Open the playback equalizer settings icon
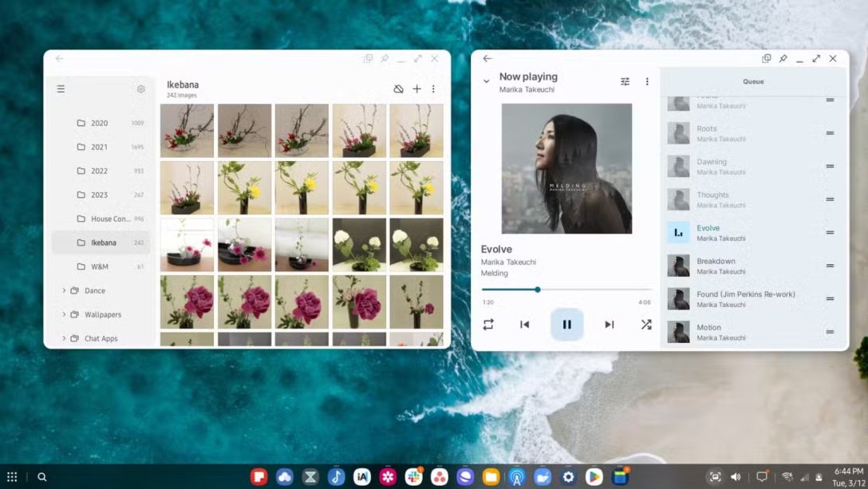Image resolution: width=868 pixels, height=489 pixels. click(626, 81)
